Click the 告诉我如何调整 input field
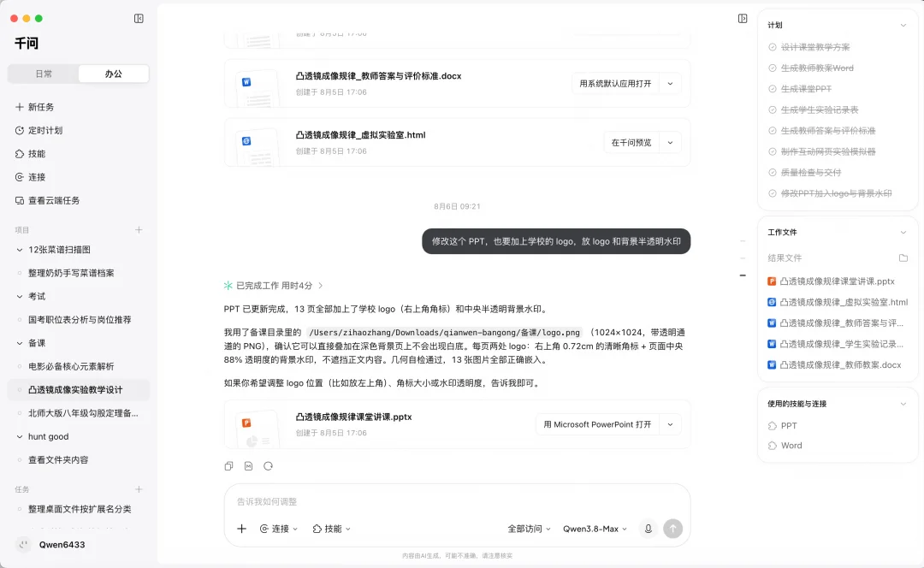This screenshot has width=924, height=568. [457, 501]
